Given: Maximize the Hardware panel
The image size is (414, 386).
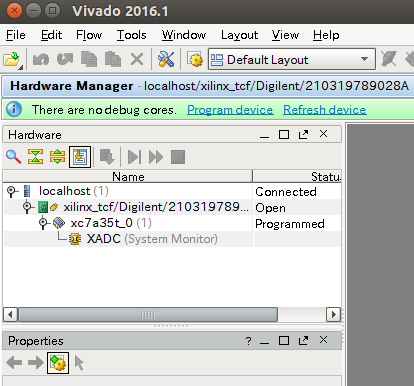Looking at the screenshot, I should coord(284,135).
